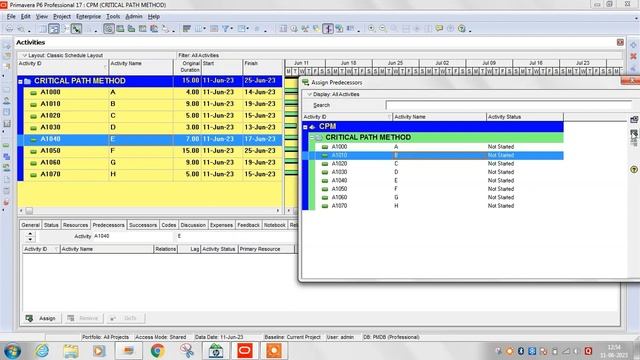The height and width of the screenshot is (360, 640).
Task: Click the finish date 25-Jun-23 for activity F
Action: coord(260,151)
